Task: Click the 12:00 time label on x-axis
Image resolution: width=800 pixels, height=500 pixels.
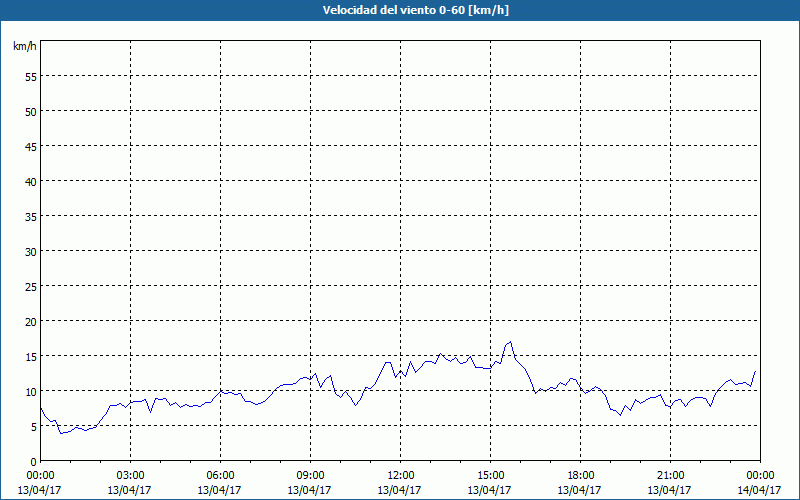Action: coord(401,476)
